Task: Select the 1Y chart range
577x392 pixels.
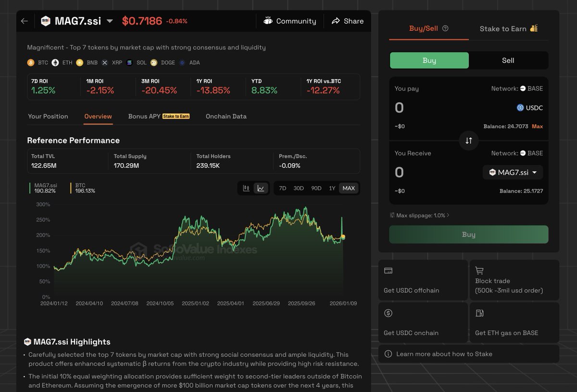Action: tap(332, 188)
